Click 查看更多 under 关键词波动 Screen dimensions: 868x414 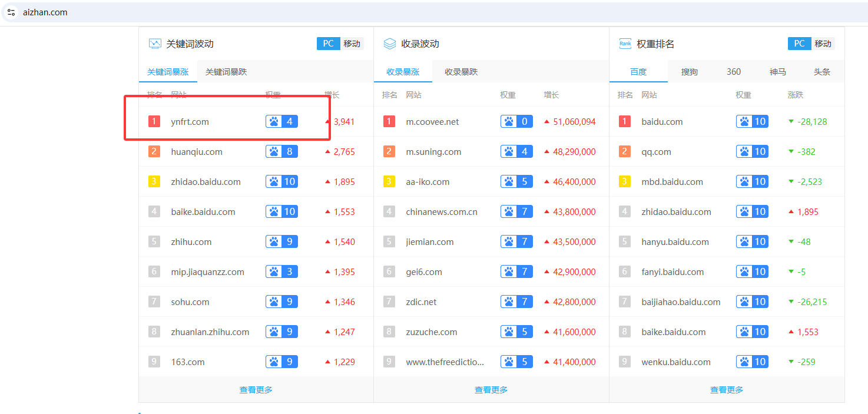click(256, 390)
